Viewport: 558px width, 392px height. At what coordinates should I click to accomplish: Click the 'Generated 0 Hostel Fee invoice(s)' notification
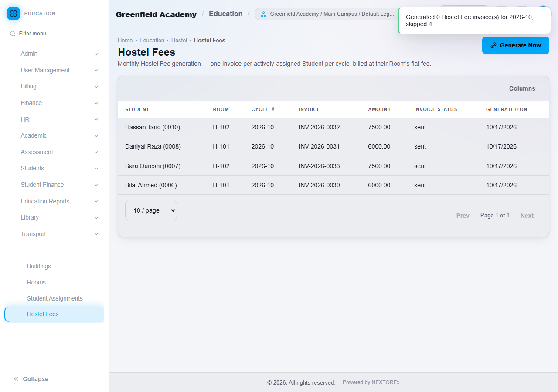point(474,20)
